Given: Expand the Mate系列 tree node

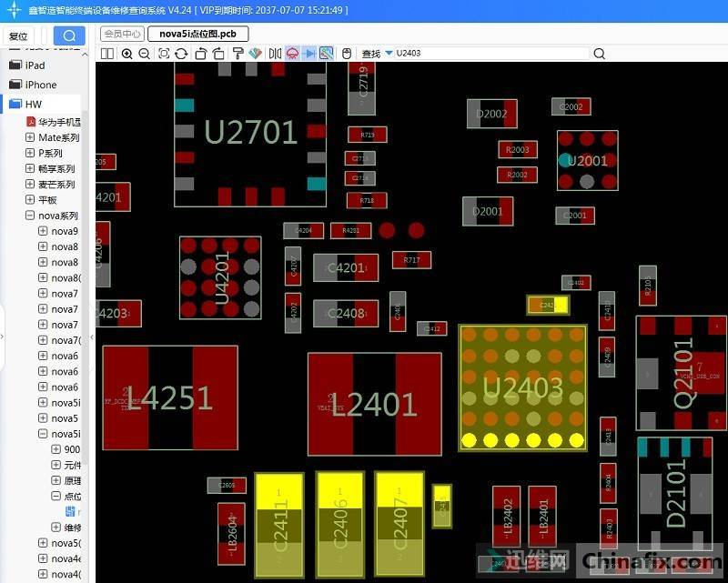Looking at the screenshot, I should (x=30, y=138).
